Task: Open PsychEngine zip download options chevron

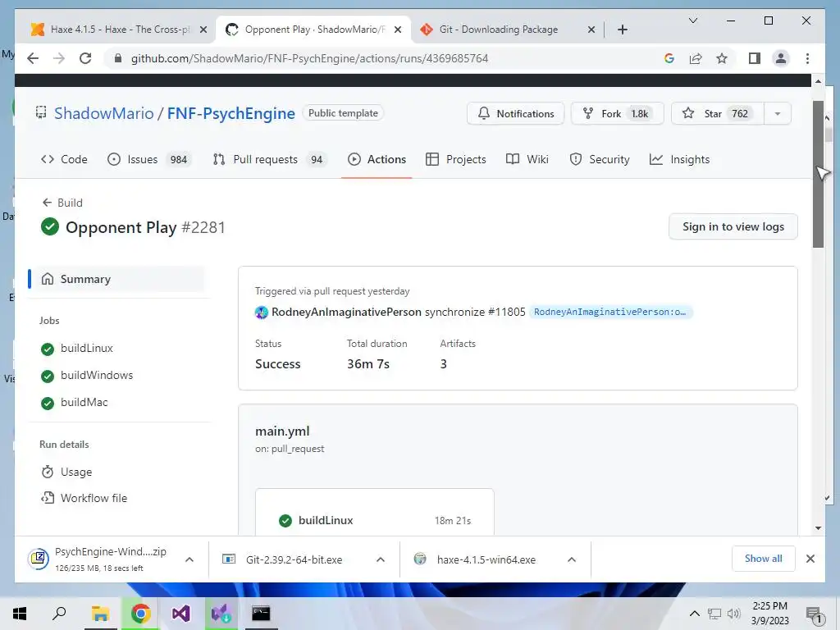Action: point(189,559)
